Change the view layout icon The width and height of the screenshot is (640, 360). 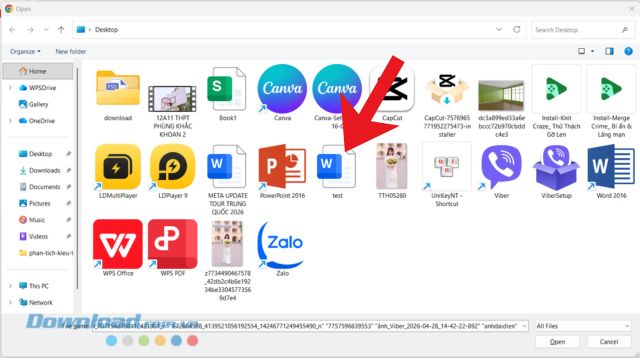[x=582, y=51]
